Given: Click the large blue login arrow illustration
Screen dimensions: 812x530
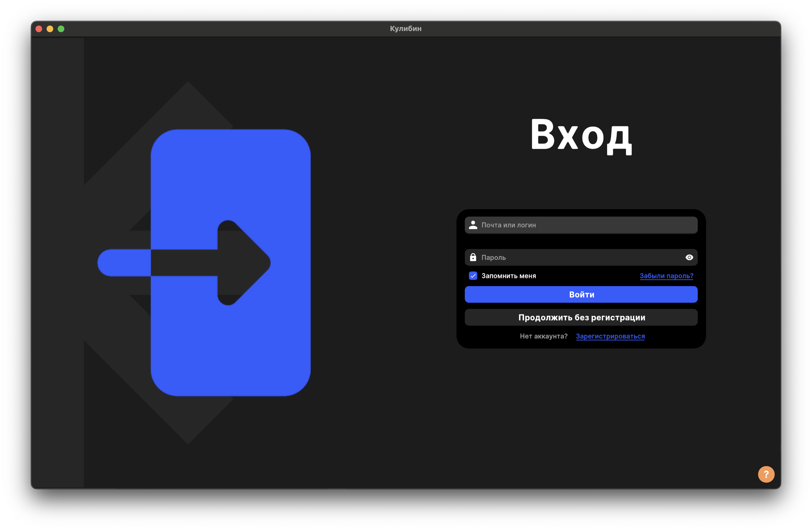Looking at the screenshot, I should point(204,263).
